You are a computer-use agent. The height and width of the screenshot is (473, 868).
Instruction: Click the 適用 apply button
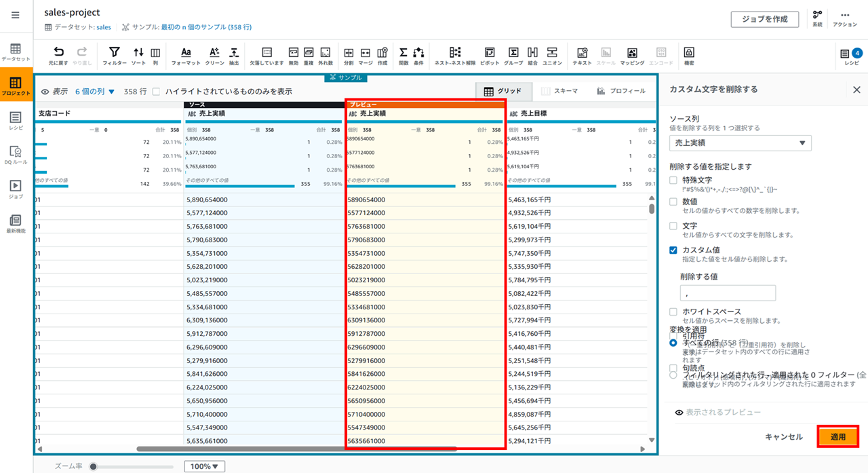838,437
